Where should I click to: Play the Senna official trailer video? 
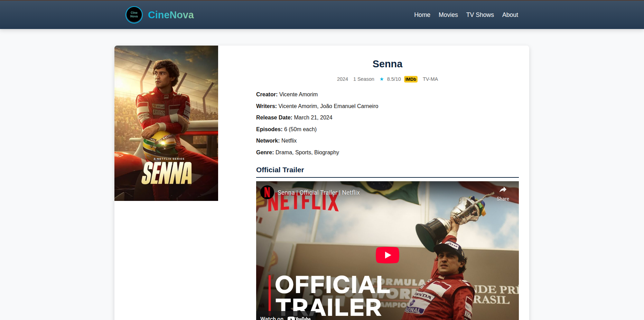point(387,255)
